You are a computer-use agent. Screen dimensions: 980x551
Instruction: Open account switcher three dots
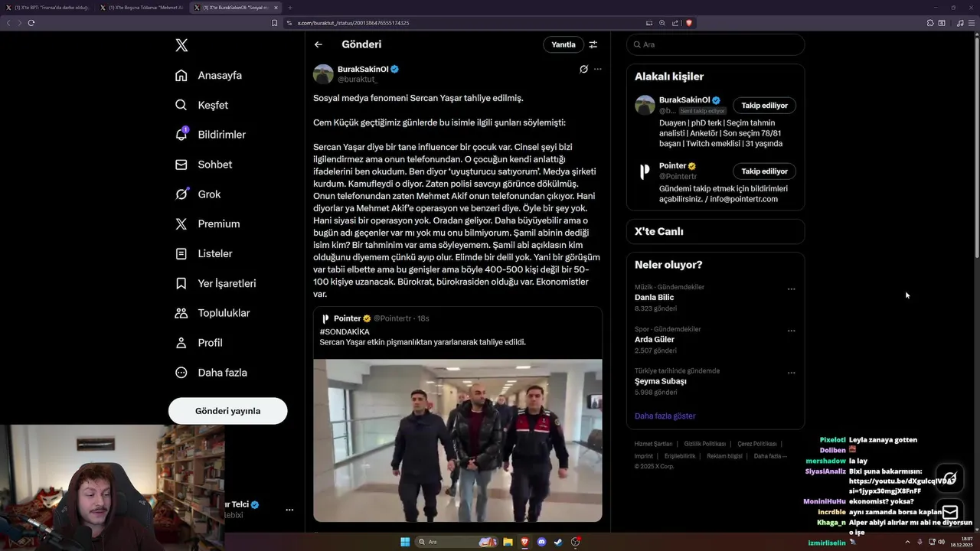[289, 510]
